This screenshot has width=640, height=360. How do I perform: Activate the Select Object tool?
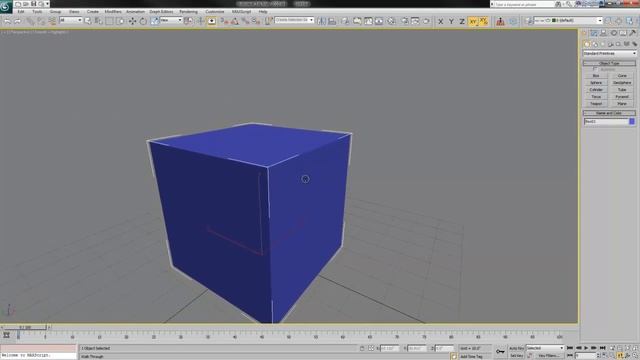coord(88,21)
